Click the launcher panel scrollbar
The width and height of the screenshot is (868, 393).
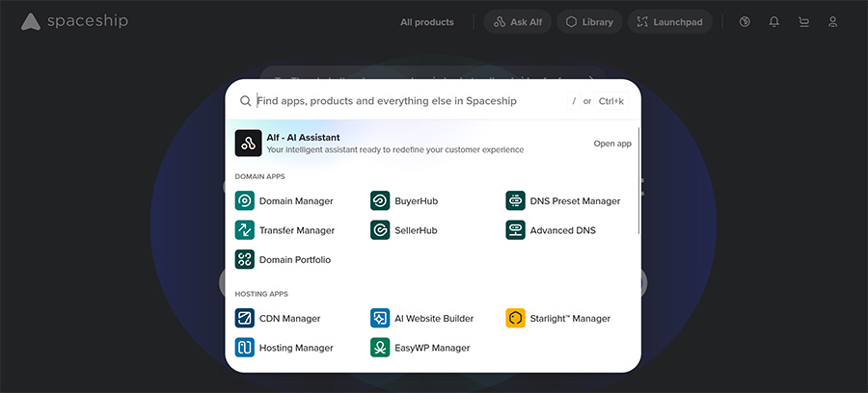pyautogui.click(x=638, y=180)
